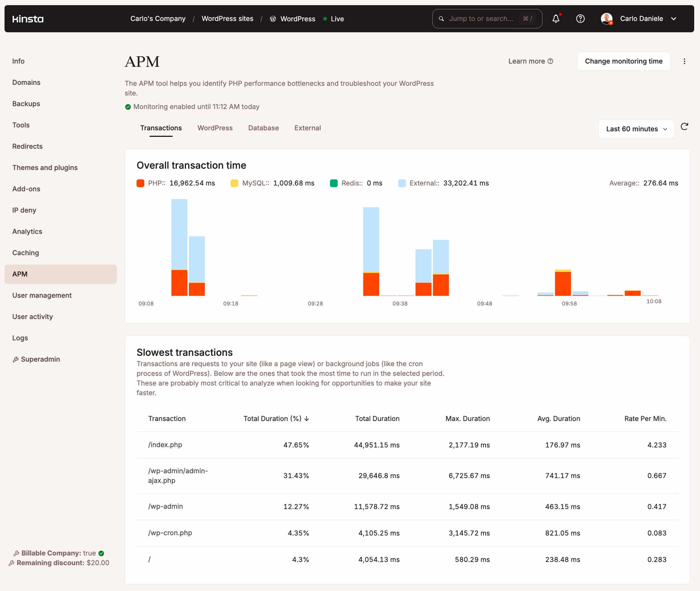The image size is (700, 591).
Task: Expand the WordPress sites breadcrumb dropdown
Action: coord(228,18)
